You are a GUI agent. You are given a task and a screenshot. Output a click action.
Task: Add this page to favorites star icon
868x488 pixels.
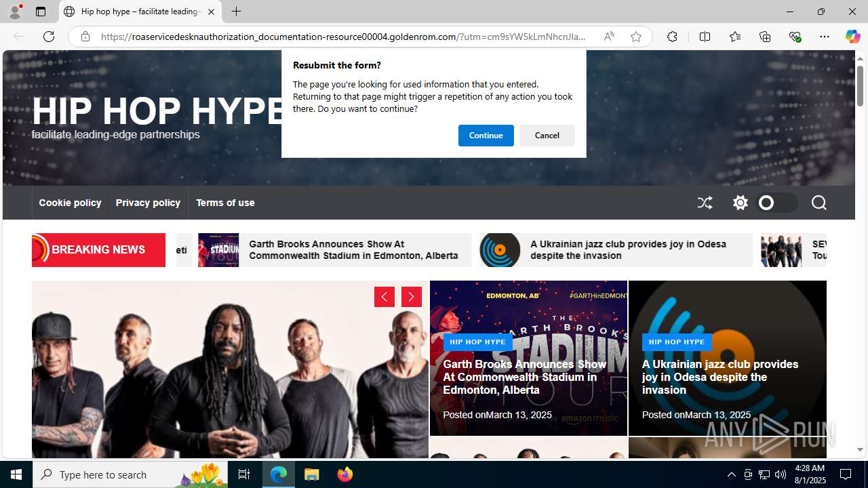(x=635, y=37)
